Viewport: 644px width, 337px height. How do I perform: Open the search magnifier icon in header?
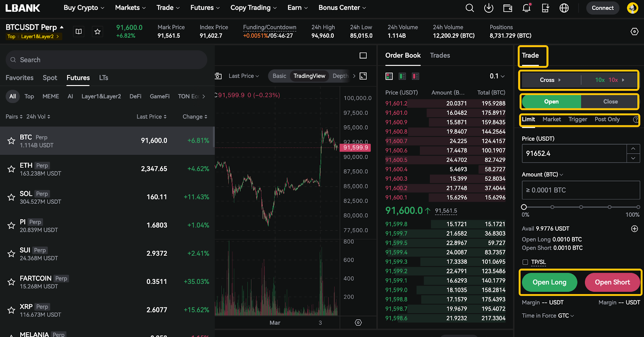pyautogui.click(x=469, y=8)
